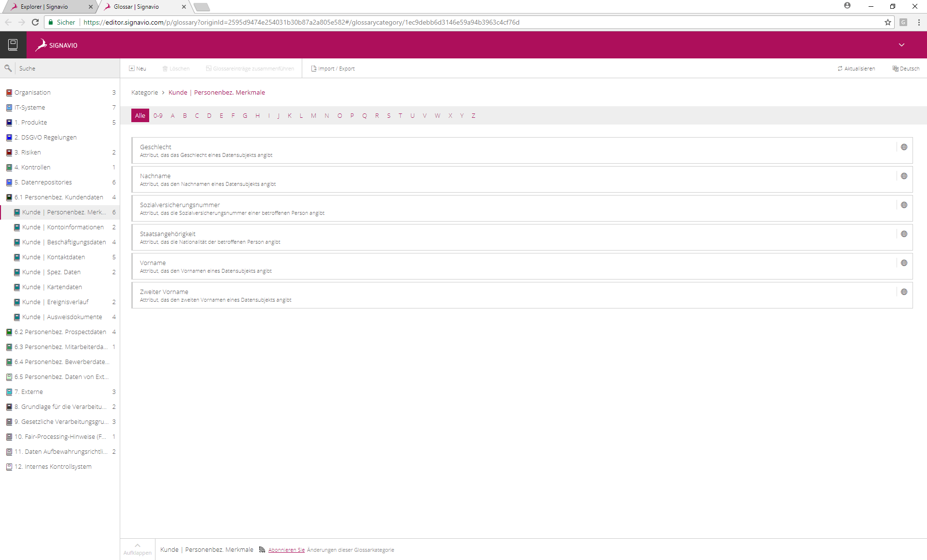Filter entries by letter G
Screen dimensions: 927x560
point(245,116)
